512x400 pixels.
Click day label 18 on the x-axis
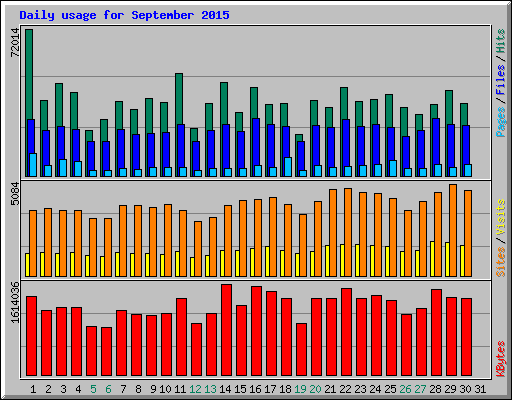click(x=285, y=389)
